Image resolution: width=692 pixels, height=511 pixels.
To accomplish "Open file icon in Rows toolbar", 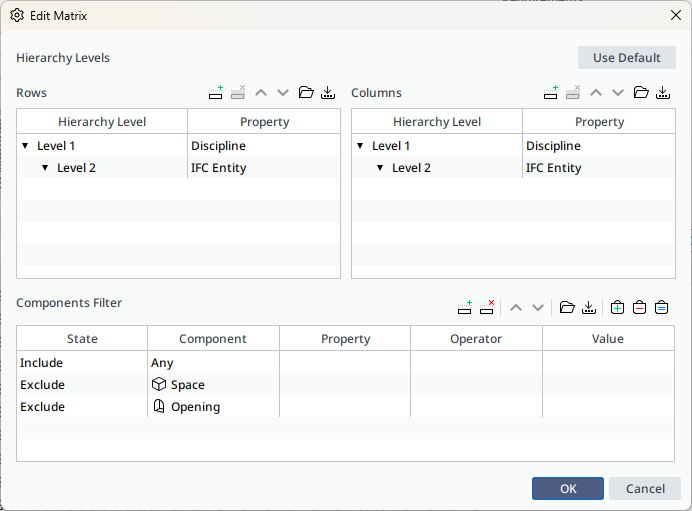I will (x=306, y=93).
